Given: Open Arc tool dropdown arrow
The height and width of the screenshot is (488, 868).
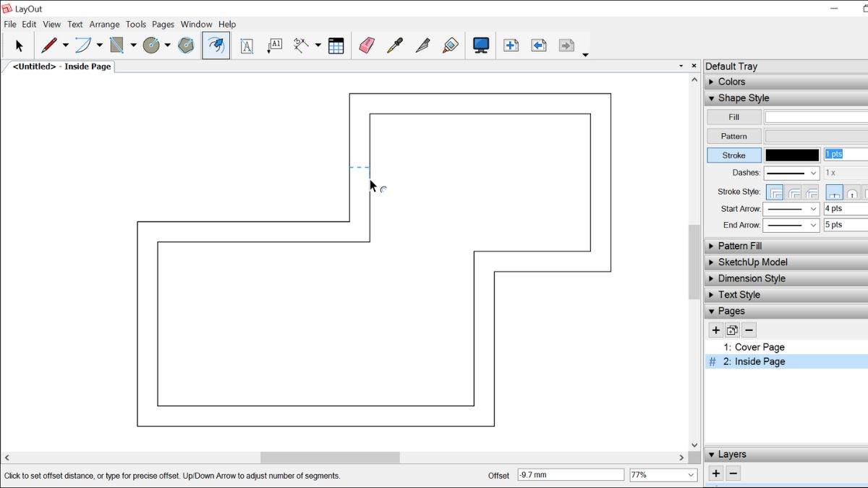Looking at the screenshot, I should (x=99, y=46).
